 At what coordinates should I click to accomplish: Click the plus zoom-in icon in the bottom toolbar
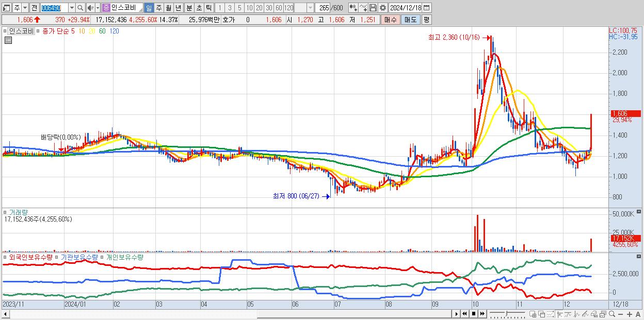point(629,314)
